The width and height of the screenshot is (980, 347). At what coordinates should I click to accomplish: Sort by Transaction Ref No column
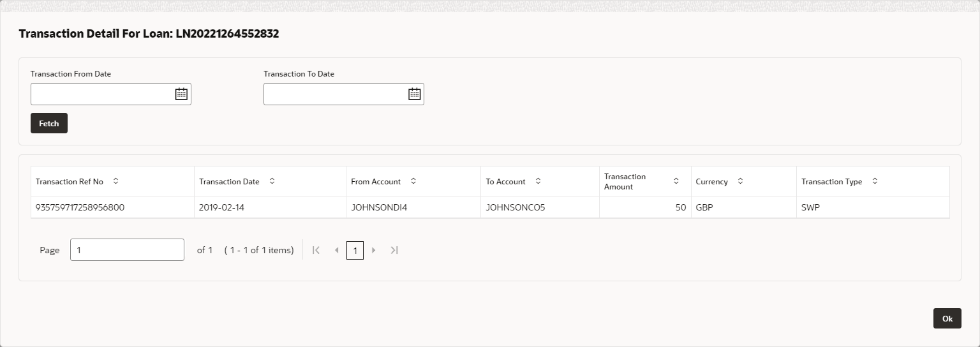point(115,181)
